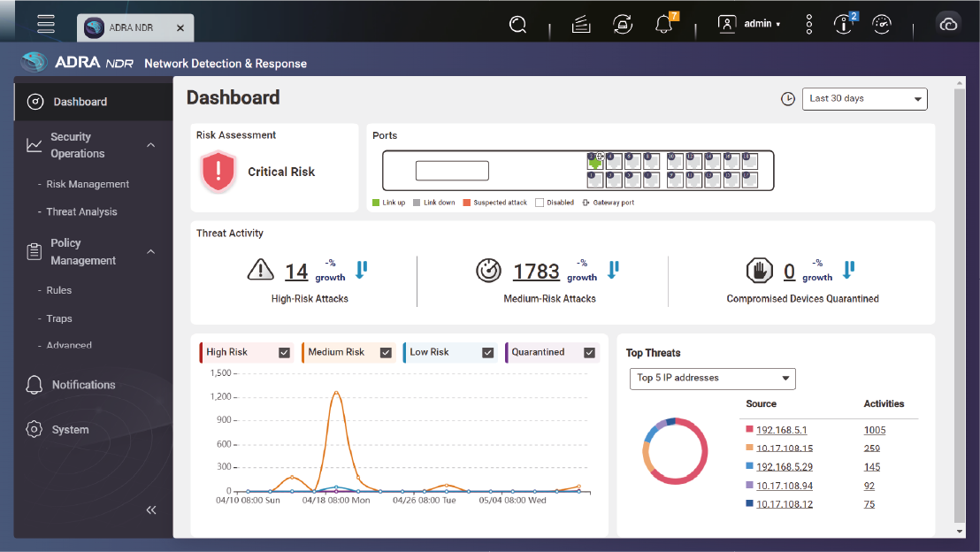This screenshot has width=980, height=552.
Task: Open the notifications bell in top bar
Action: pyautogui.click(x=663, y=25)
